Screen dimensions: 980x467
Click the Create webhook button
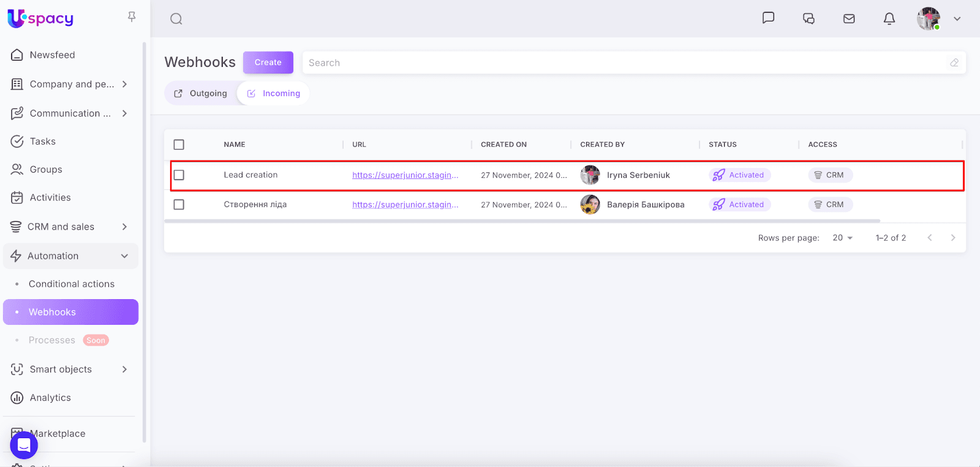pos(268,63)
